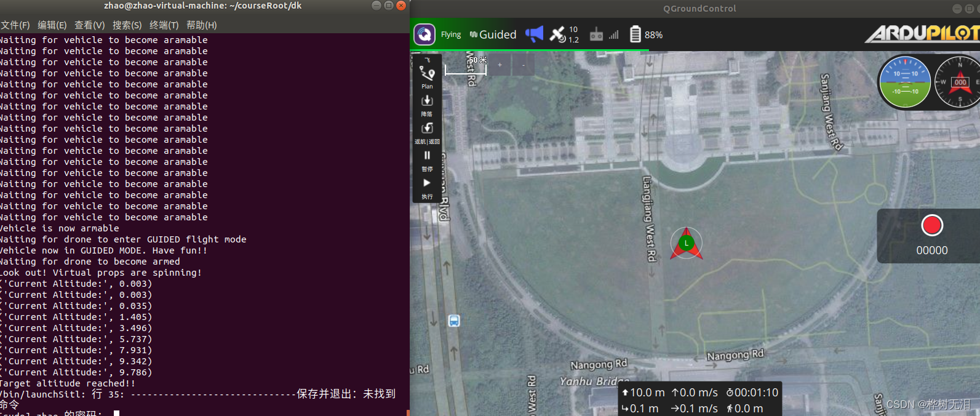Zoom out the map with minus button
This screenshot has width=980, height=416.
pos(524,65)
